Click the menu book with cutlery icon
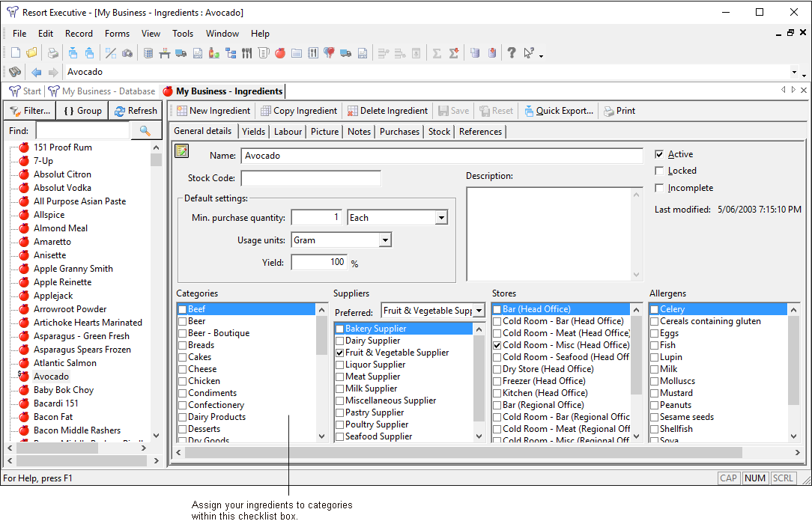The image size is (812, 527). click(x=313, y=53)
